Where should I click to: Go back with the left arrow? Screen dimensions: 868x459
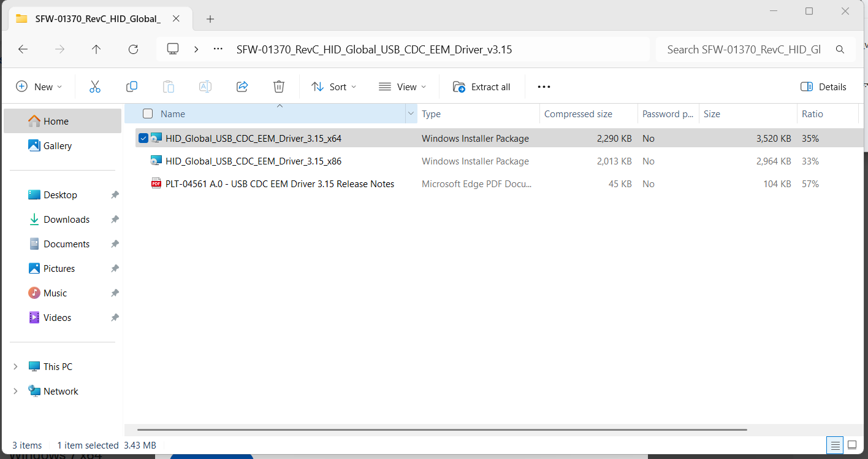click(x=23, y=50)
